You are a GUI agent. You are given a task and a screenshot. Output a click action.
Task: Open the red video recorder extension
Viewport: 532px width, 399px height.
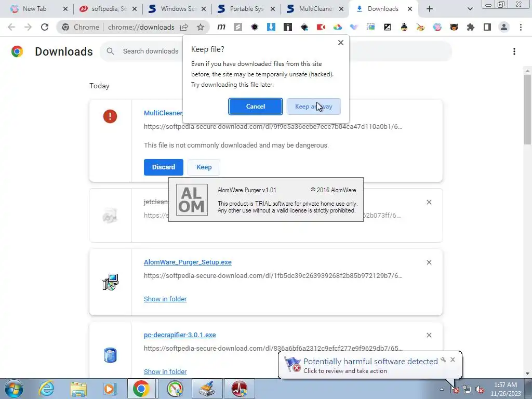point(321,27)
